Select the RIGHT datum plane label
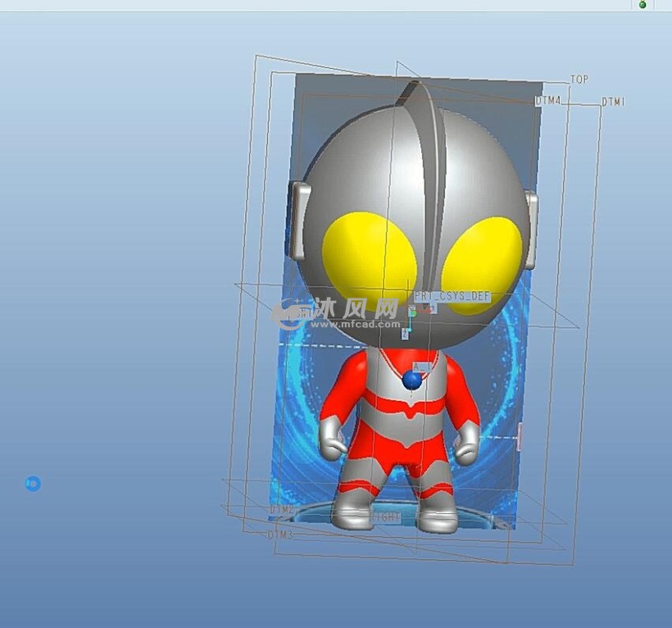The height and width of the screenshot is (628, 672). point(387,518)
